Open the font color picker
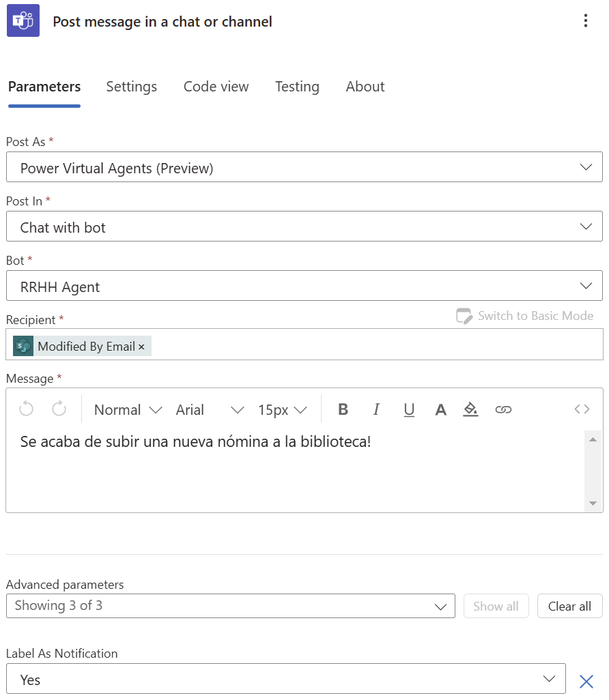609x700 pixels. coord(440,409)
